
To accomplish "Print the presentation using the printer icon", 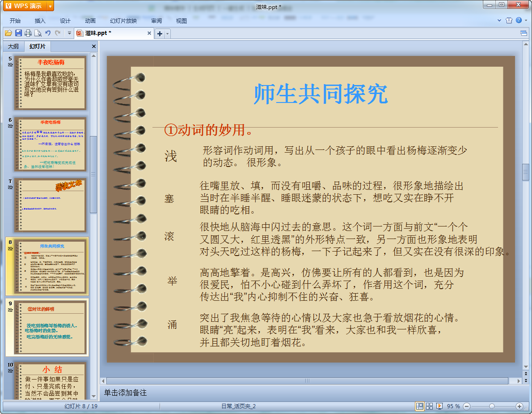I will pos(28,33).
